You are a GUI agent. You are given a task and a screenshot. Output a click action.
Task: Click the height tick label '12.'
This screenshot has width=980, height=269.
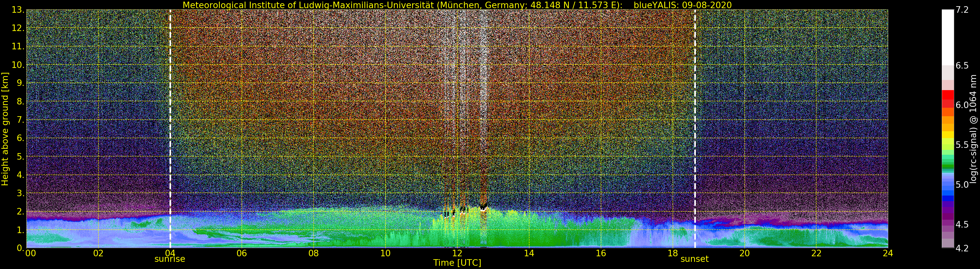18,28
